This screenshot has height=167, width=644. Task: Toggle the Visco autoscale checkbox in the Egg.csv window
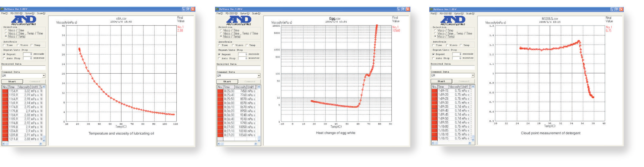pos(233,45)
